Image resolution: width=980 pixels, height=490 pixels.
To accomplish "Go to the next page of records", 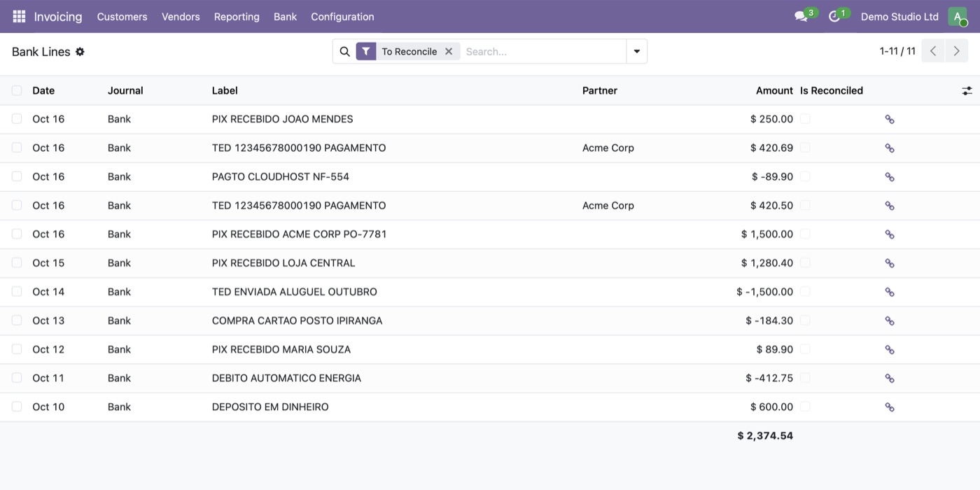I will [x=956, y=51].
